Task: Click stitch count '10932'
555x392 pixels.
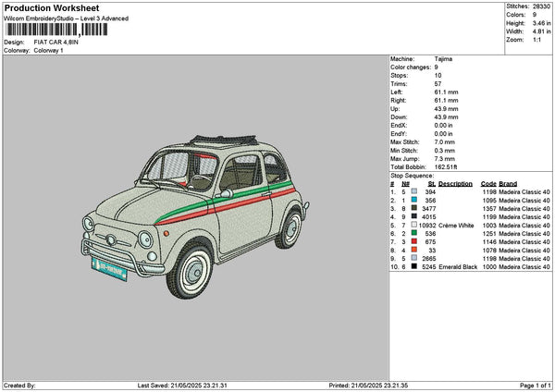Action: (x=427, y=226)
